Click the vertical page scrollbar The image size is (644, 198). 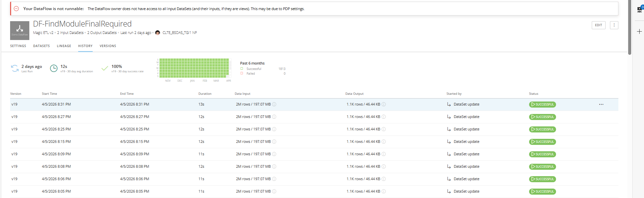coord(630,27)
